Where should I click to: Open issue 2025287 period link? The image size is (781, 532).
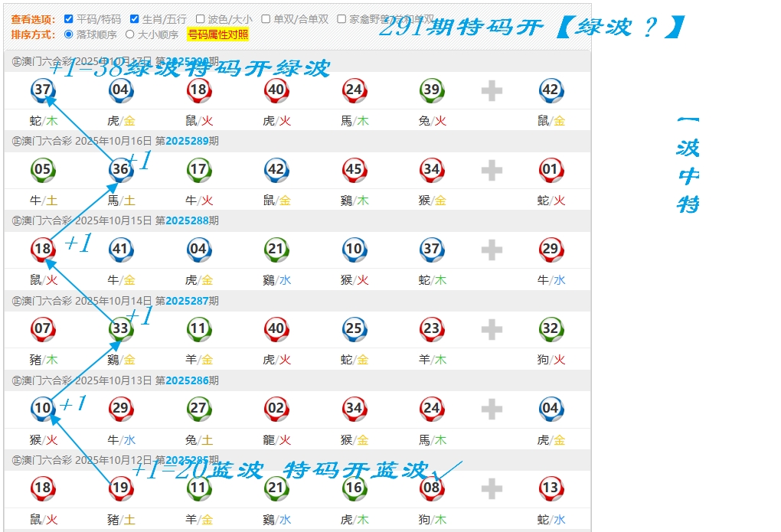(187, 301)
